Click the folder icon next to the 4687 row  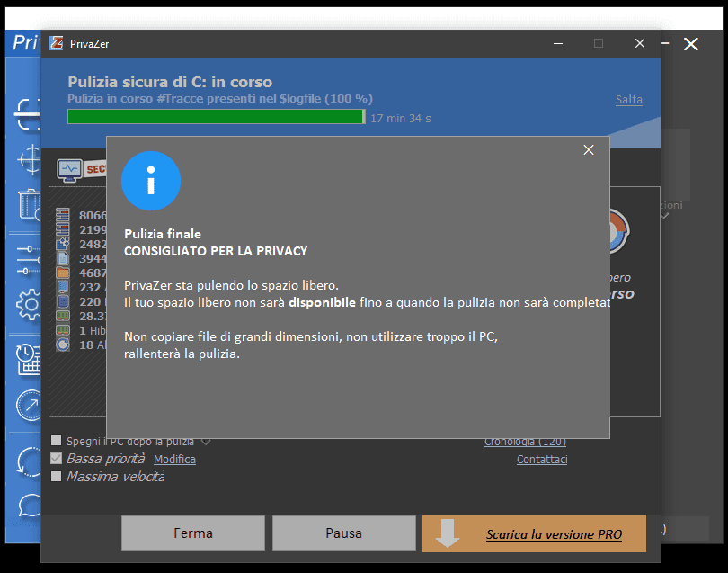click(63, 273)
